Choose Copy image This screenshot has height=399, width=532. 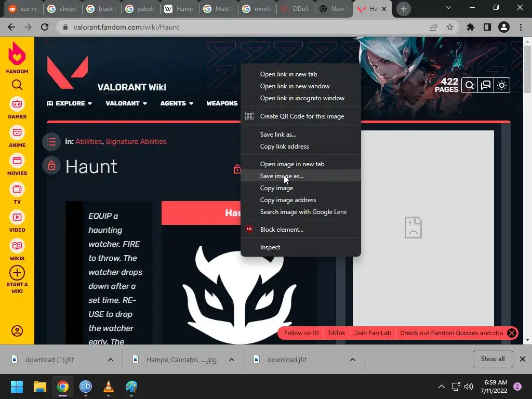coord(301,188)
